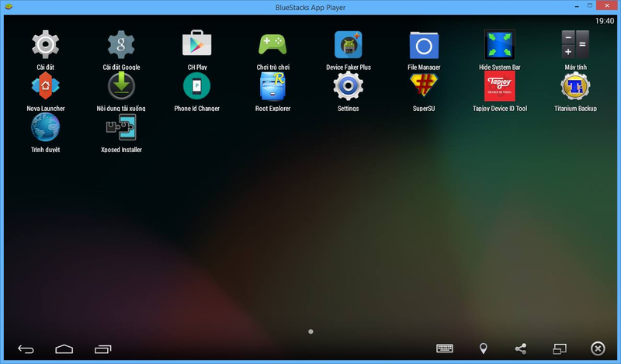Viewport: 621px width, 364px height.
Task: Minimize the BlueStacks App Player window
Action: (x=577, y=6)
